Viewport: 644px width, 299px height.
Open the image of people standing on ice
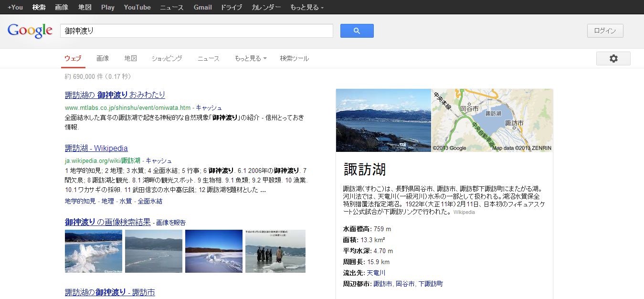275,251
